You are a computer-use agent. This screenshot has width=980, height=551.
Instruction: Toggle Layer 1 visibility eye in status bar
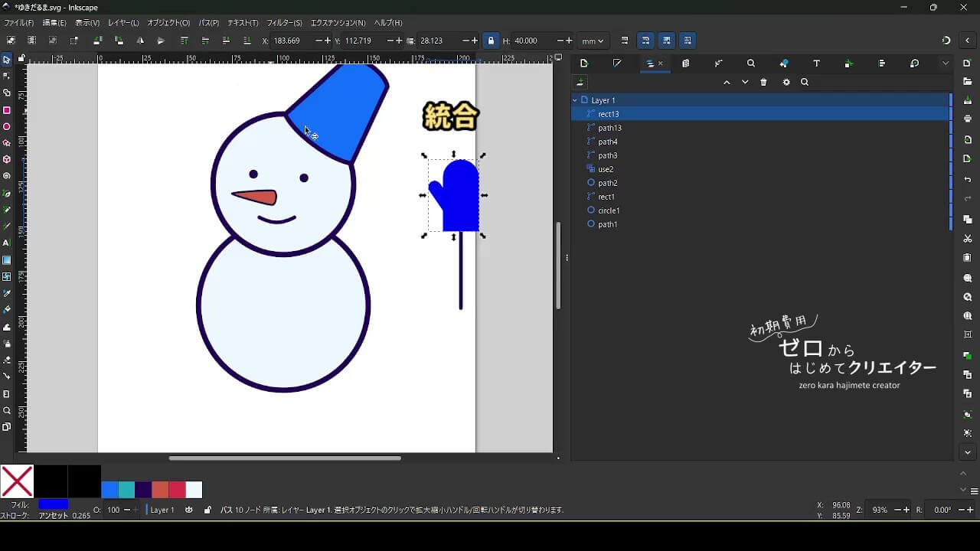[x=189, y=510]
